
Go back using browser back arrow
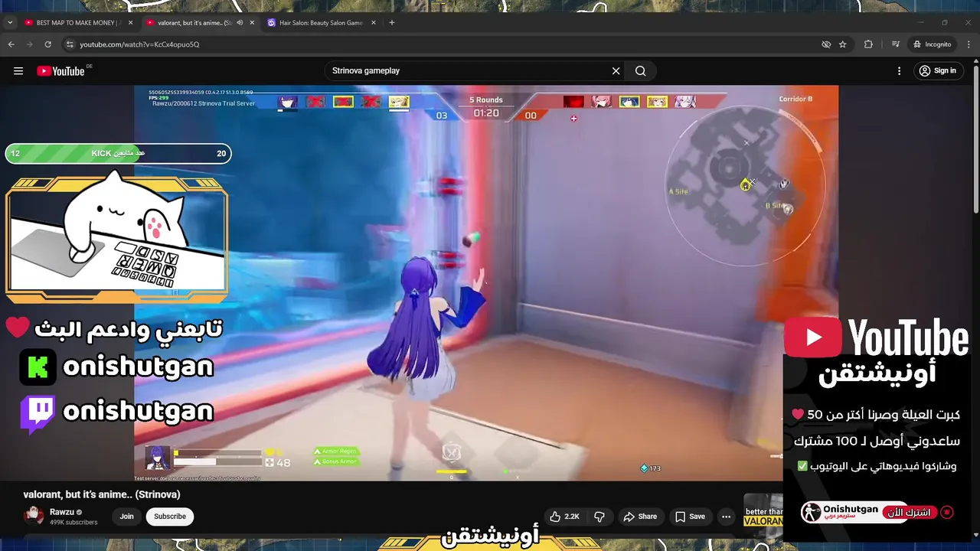point(11,44)
